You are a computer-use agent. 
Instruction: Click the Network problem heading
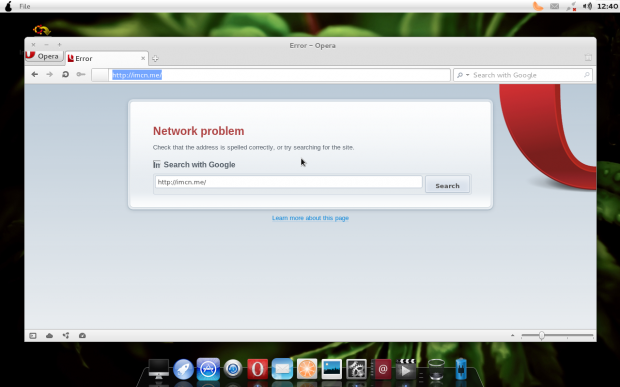[x=198, y=131]
